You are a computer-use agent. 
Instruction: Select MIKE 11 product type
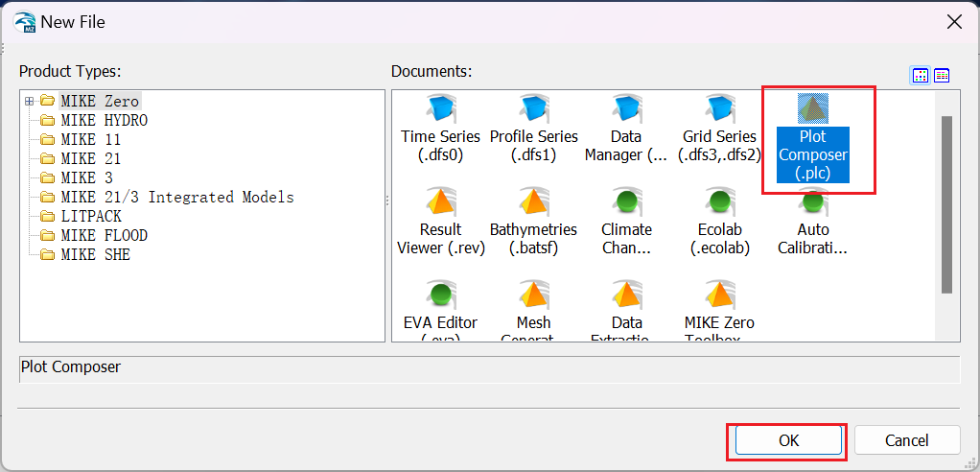click(91, 139)
